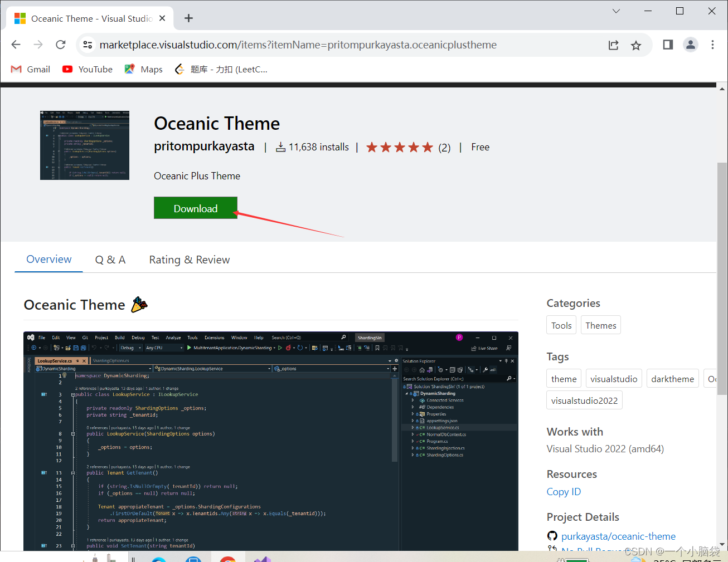Image resolution: width=728 pixels, height=562 pixels.
Task: Click the address bar URL
Action: point(298,45)
